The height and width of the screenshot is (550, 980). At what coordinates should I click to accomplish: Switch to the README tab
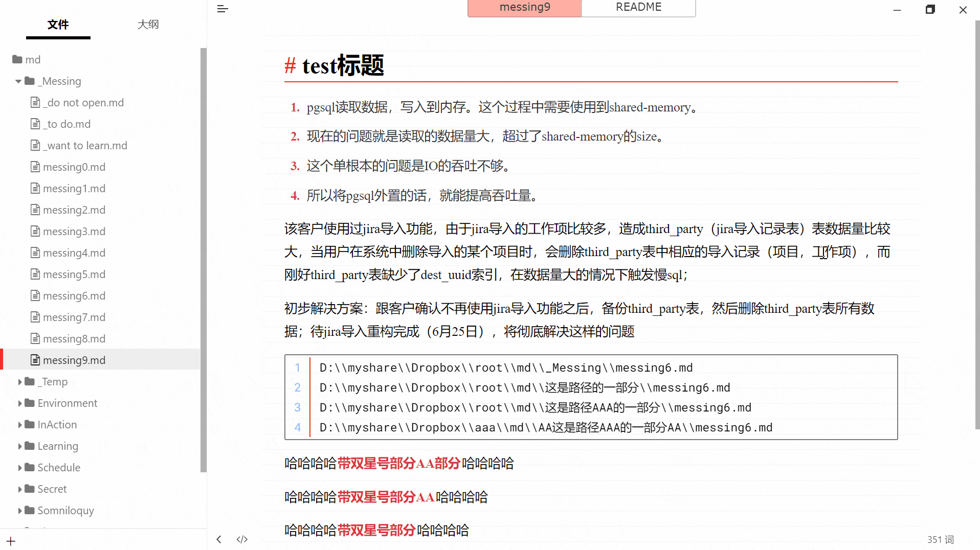(638, 8)
